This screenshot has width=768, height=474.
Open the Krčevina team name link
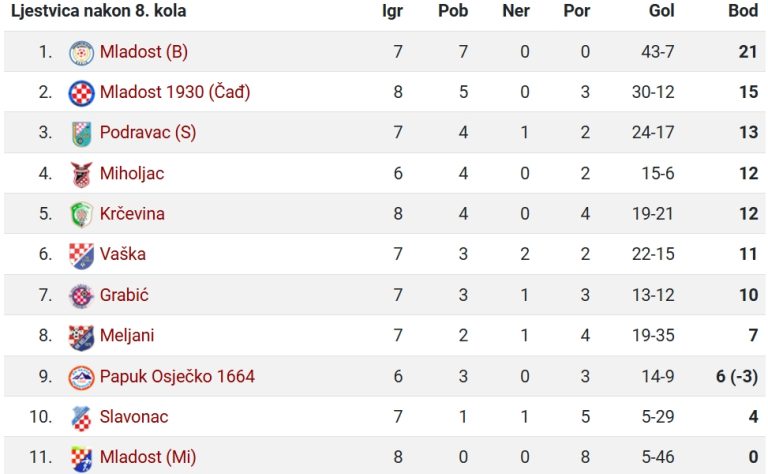point(132,213)
